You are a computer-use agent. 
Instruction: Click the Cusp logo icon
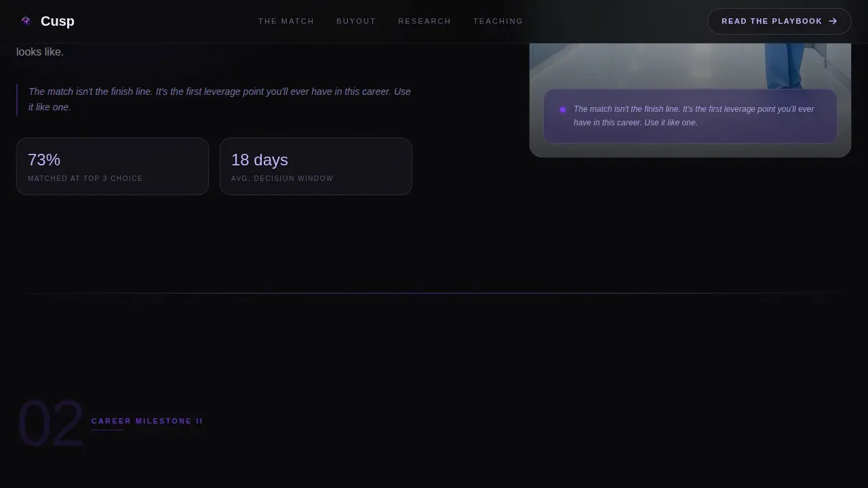click(x=26, y=21)
